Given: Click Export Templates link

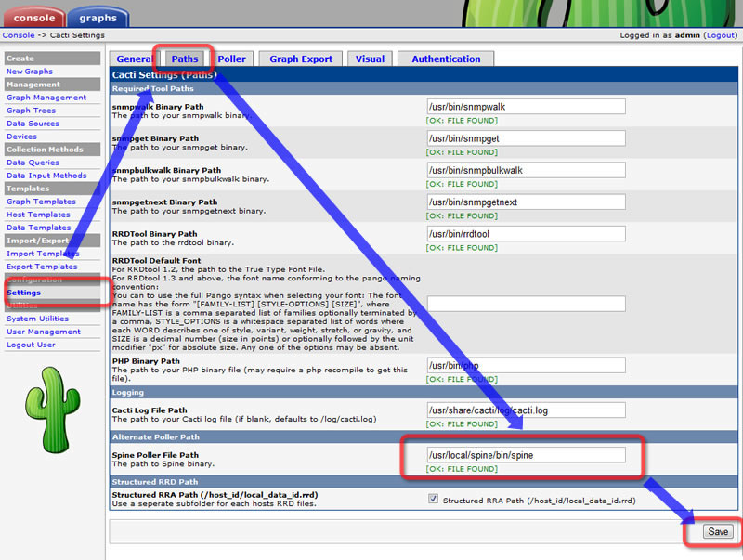Looking at the screenshot, I should click(x=42, y=267).
